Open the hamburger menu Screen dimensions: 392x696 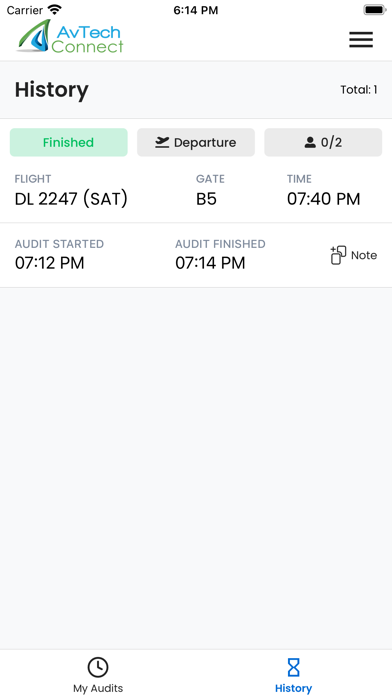pos(360,40)
